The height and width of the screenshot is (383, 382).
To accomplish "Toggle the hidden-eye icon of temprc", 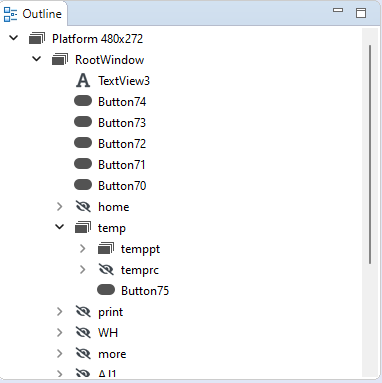I will pyautogui.click(x=106, y=269).
